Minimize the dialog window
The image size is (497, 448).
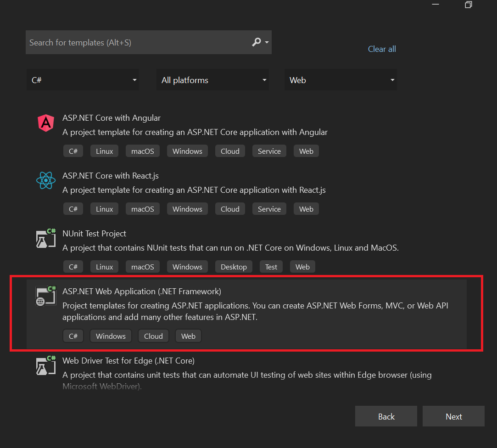(436, 5)
